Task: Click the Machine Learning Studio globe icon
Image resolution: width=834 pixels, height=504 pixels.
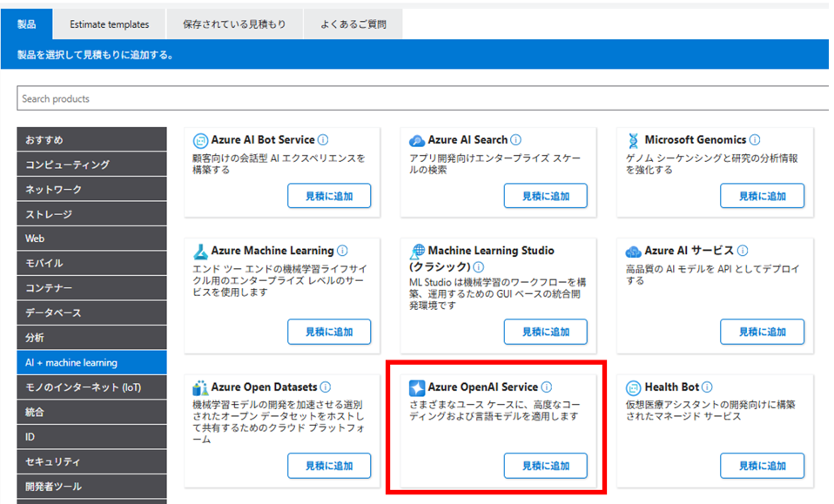Action: (x=417, y=251)
